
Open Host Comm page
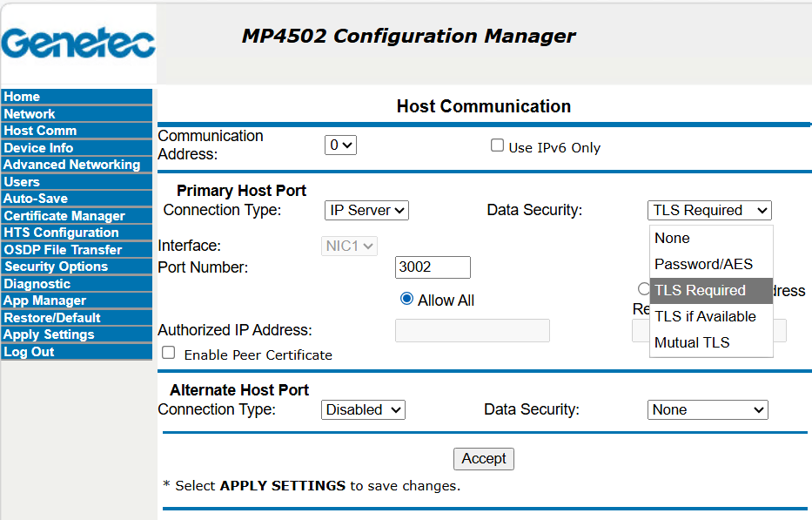point(77,131)
